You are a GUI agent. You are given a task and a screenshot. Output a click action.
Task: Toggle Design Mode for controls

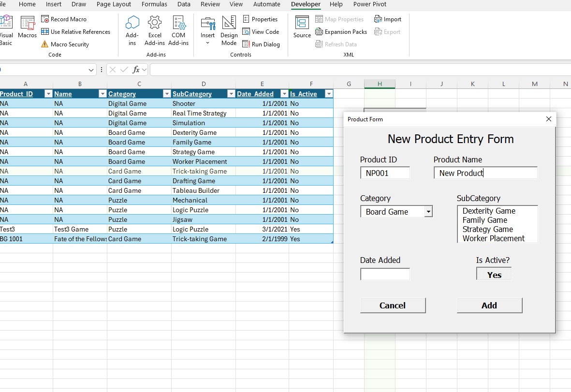(229, 30)
